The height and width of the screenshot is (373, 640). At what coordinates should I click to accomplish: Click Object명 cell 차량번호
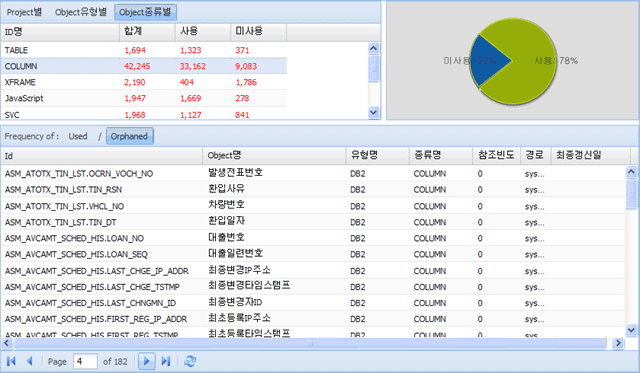[226, 205]
